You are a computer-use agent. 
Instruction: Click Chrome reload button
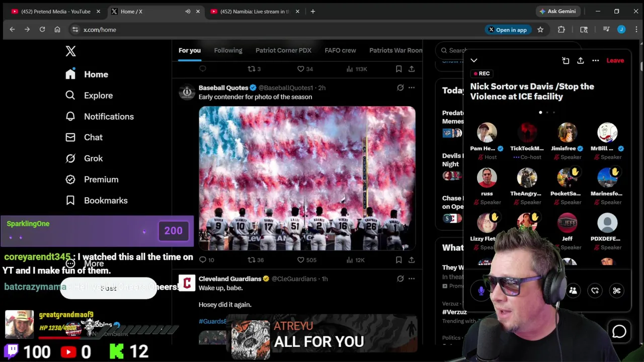point(42,30)
